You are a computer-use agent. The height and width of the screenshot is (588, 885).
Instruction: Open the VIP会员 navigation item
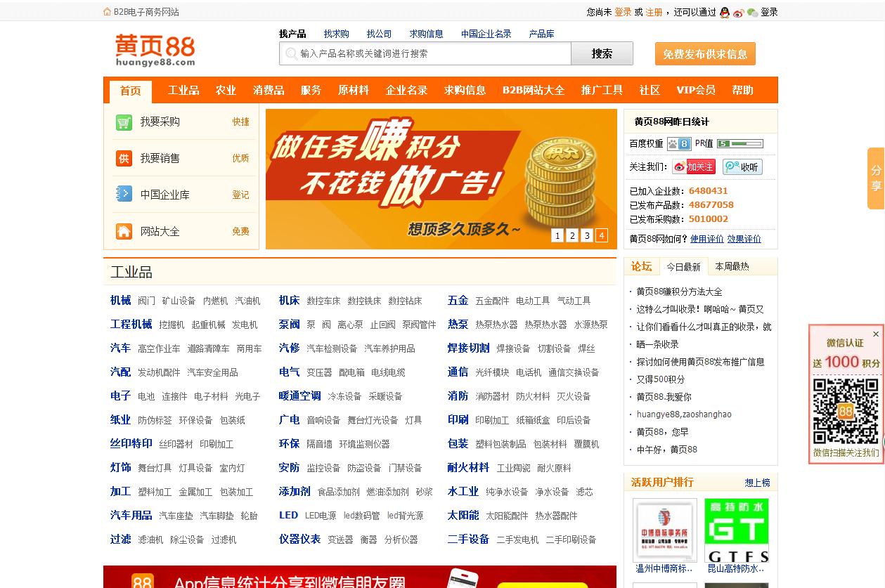click(x=696, y=90)
